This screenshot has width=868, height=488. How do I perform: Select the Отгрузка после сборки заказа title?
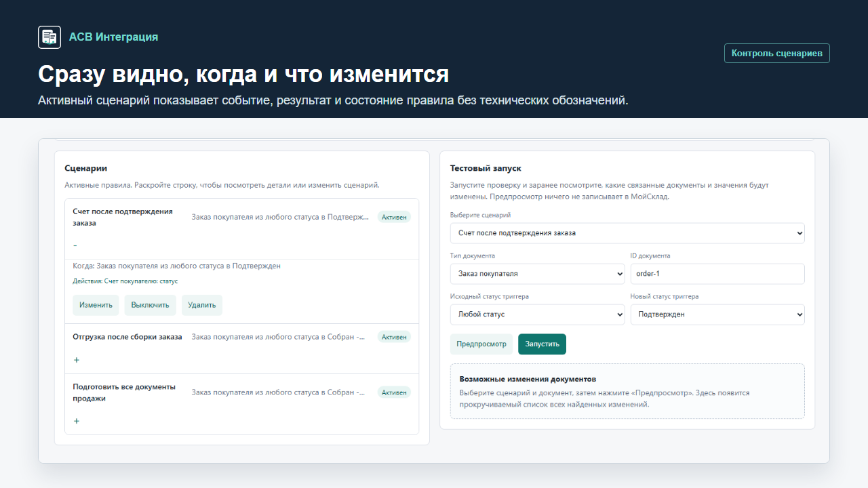coord(127,337)
